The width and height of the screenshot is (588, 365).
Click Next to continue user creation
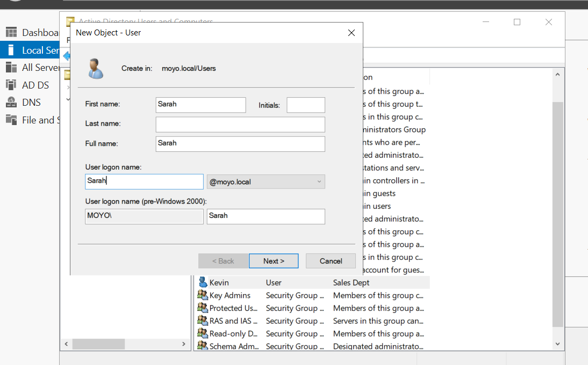[274, 261]
